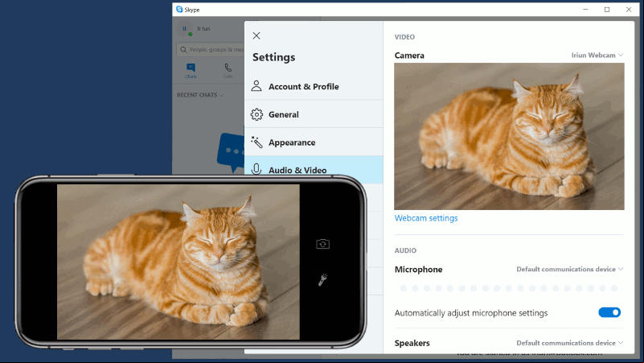Click the Skype profile avatar

tap(185, 29)
